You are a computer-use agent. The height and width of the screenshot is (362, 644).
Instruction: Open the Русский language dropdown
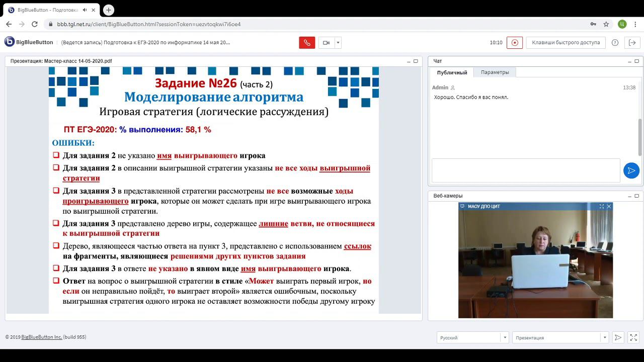pyautogui.click(x=472, y=338)
